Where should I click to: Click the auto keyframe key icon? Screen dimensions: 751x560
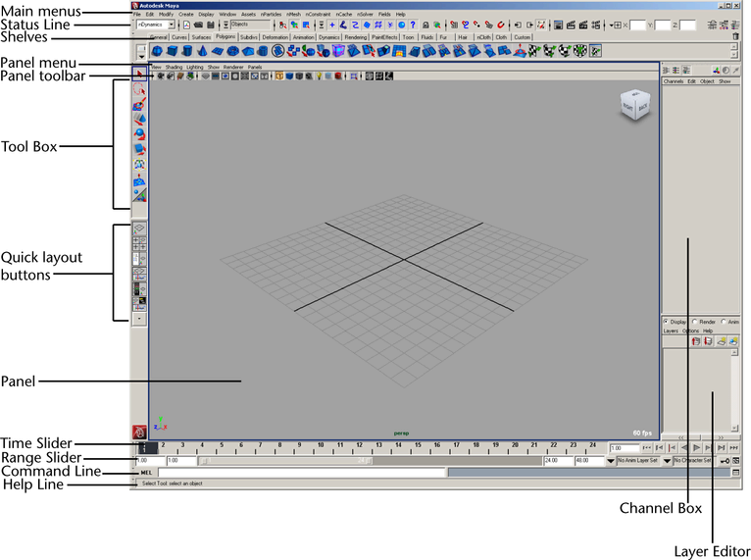point(725,461)
